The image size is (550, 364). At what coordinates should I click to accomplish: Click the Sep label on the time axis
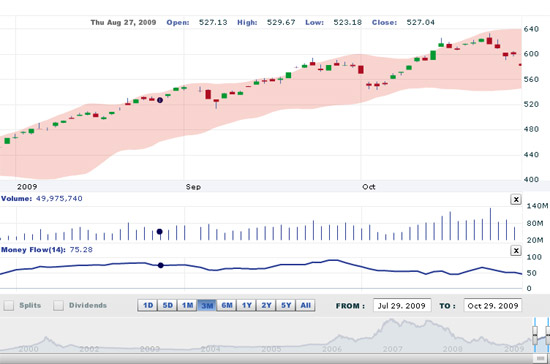coord(193,187)
